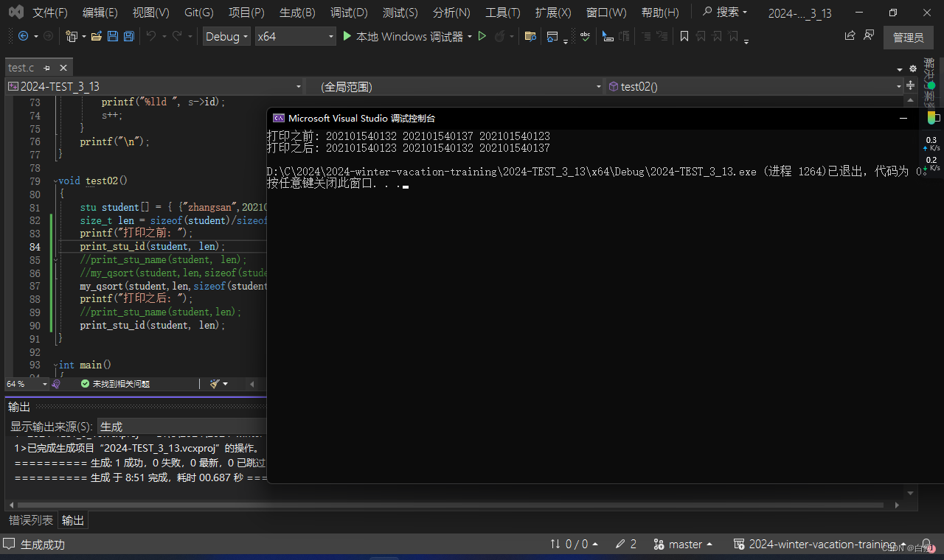The image size is (944, 560).
Task: Open the 文件(F) menu
Action: 50,13
